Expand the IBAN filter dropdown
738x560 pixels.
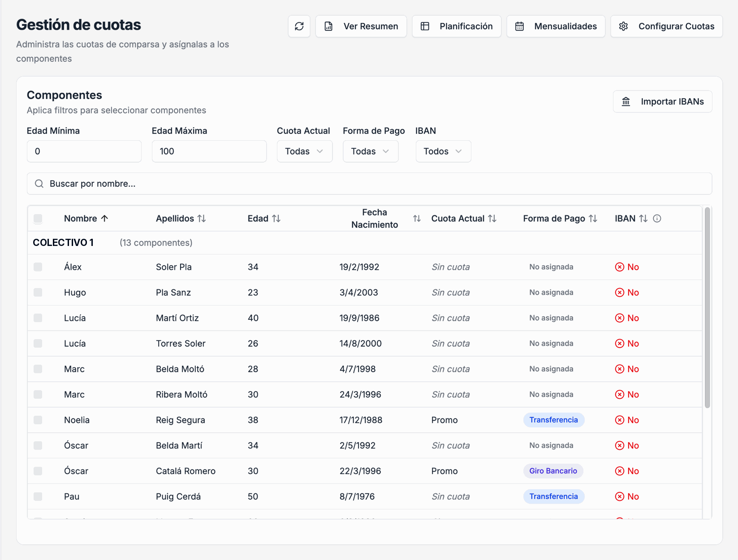coord(443,151)
